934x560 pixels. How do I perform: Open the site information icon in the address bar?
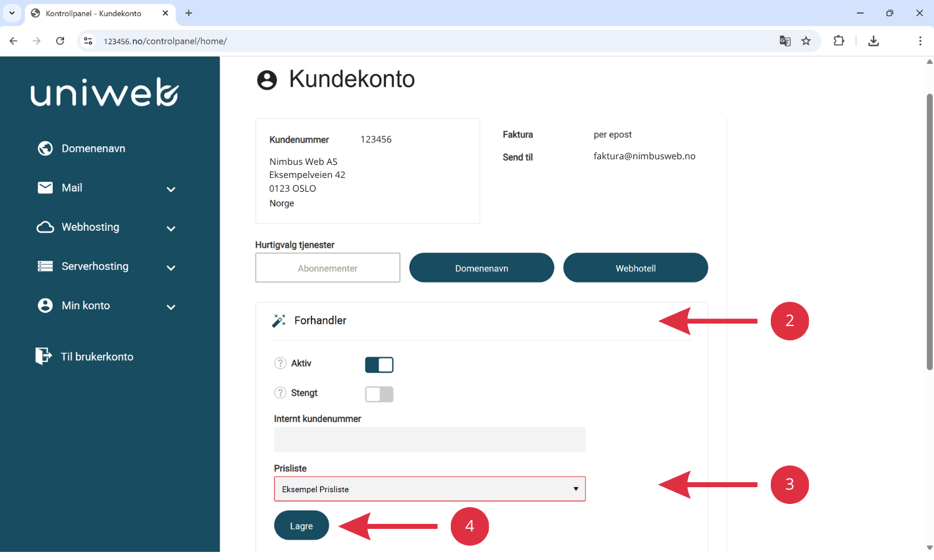click(x=88, y=41)
